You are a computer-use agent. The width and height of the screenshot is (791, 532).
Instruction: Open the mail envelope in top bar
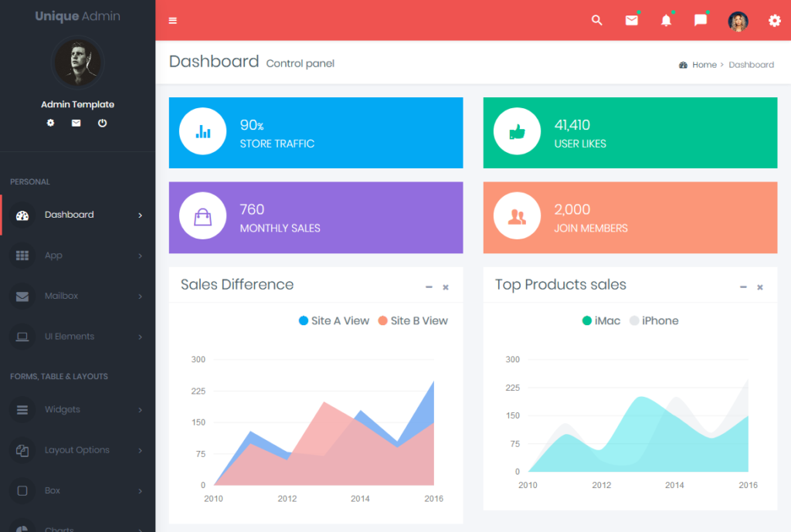click(x=631, y=21)
